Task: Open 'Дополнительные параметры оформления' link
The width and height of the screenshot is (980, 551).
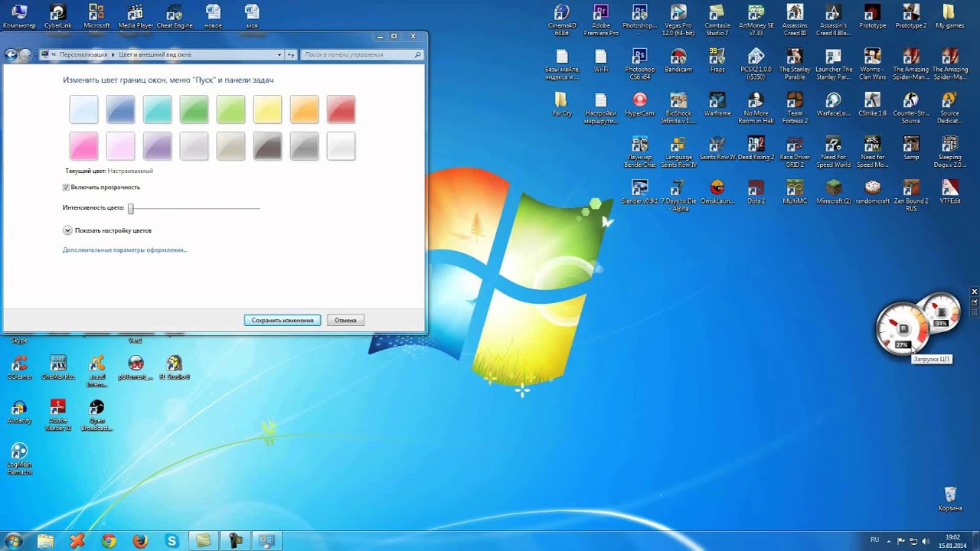Action: [125, 250]
